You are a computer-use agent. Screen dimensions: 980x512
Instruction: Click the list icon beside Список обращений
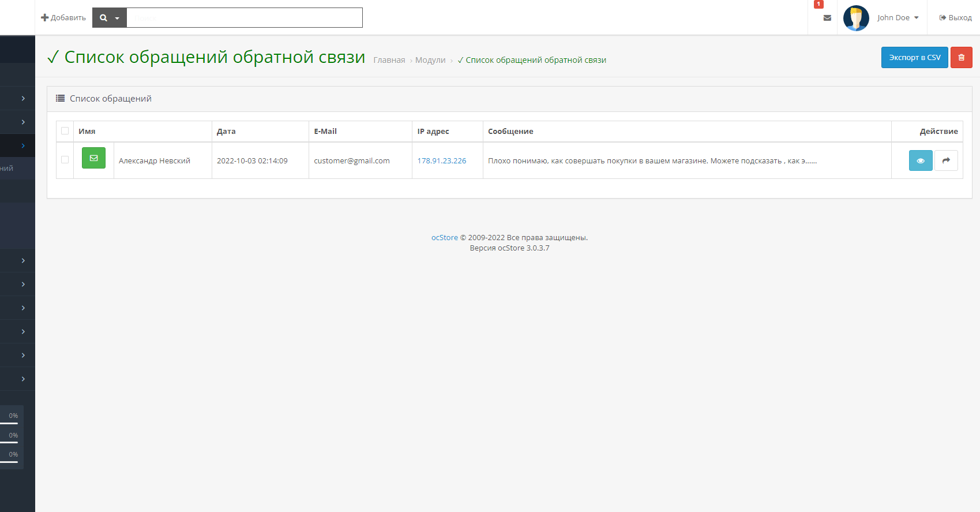(x=60, y=99)
